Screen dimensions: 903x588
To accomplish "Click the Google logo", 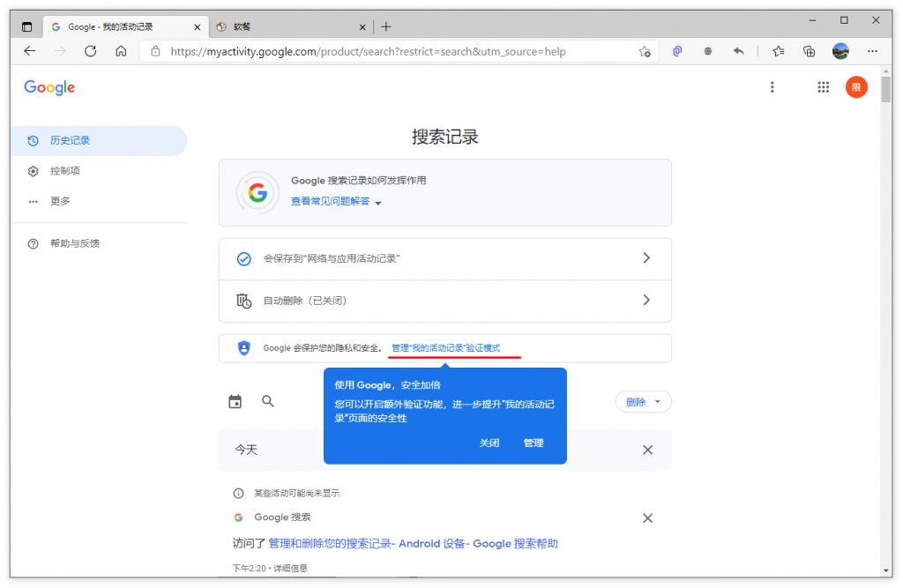I will pos(49,87).
